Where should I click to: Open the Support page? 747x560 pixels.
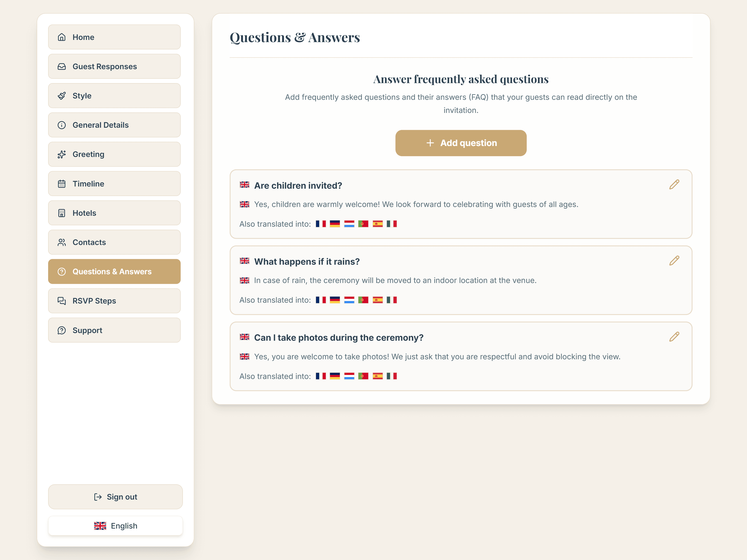(x=114, y=330)
